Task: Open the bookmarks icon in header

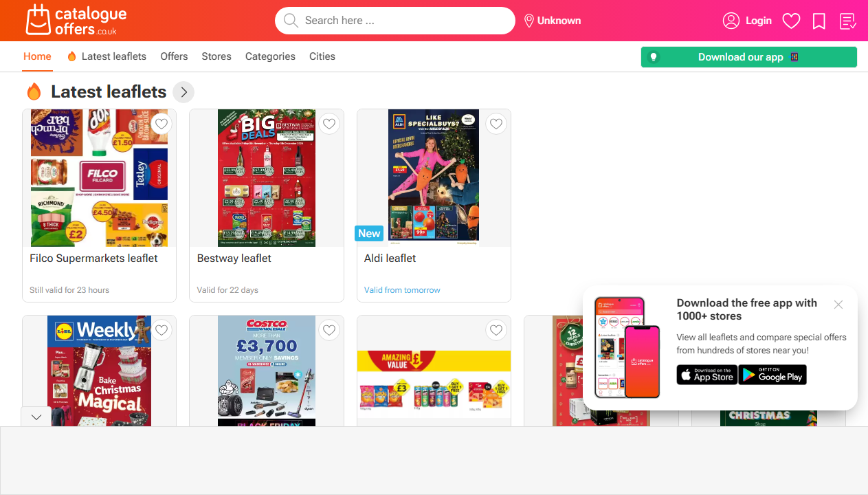Action: point(819,21)
